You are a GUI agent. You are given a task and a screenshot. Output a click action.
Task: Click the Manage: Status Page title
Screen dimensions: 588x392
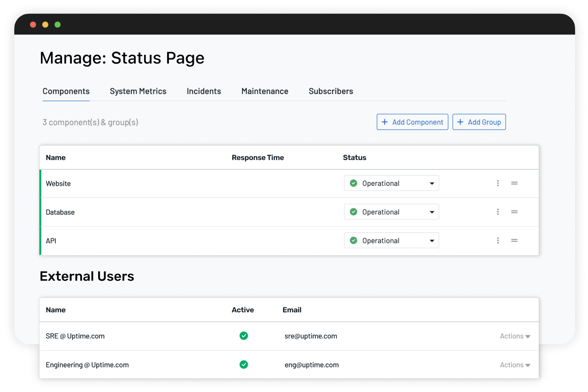point(122,58)
